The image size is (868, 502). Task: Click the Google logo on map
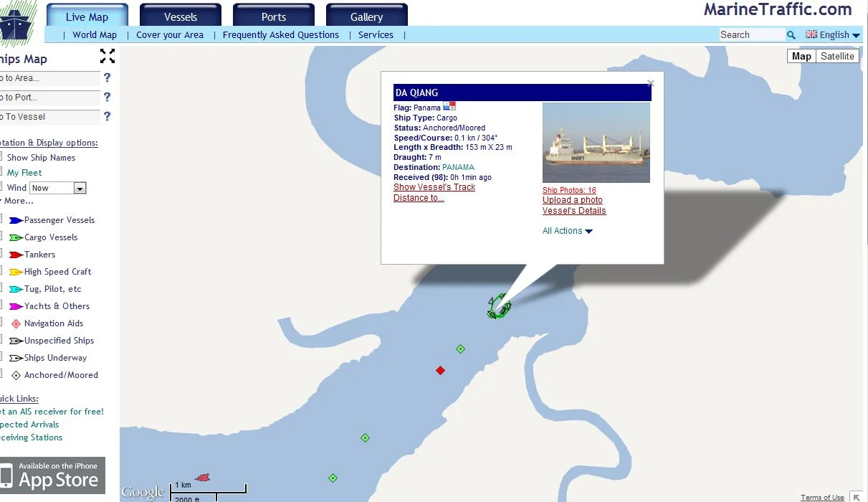coord(143,492)
